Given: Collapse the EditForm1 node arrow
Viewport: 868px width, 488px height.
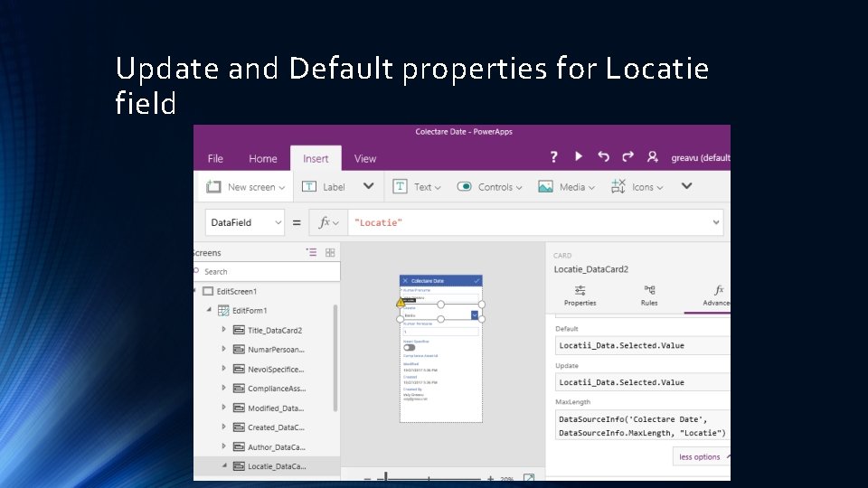Looking at the screenshot, I should [209, 310].
